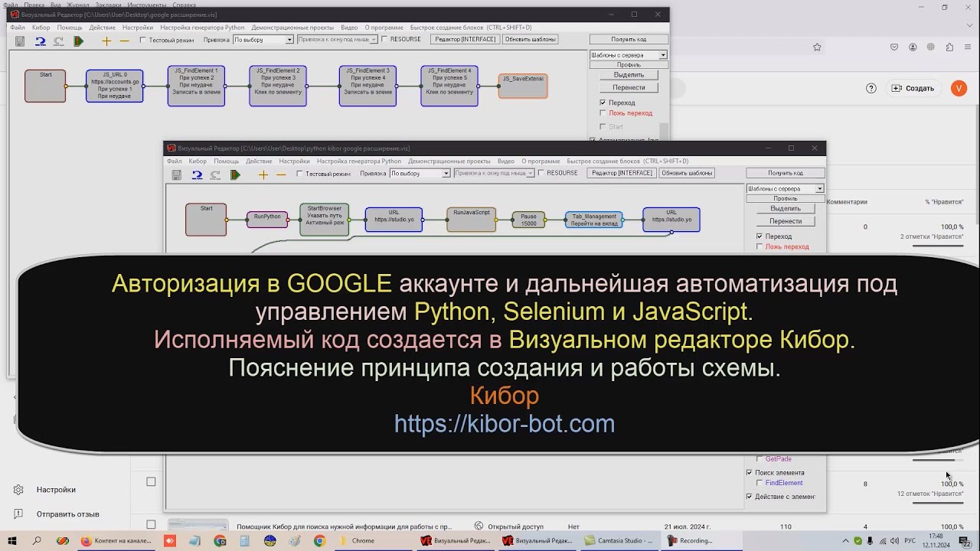Image resolution: width=980 pixels, height=551 pixels.
Task: Select the JS_FindElement 3 block
Action: click(x=368, y=86)
